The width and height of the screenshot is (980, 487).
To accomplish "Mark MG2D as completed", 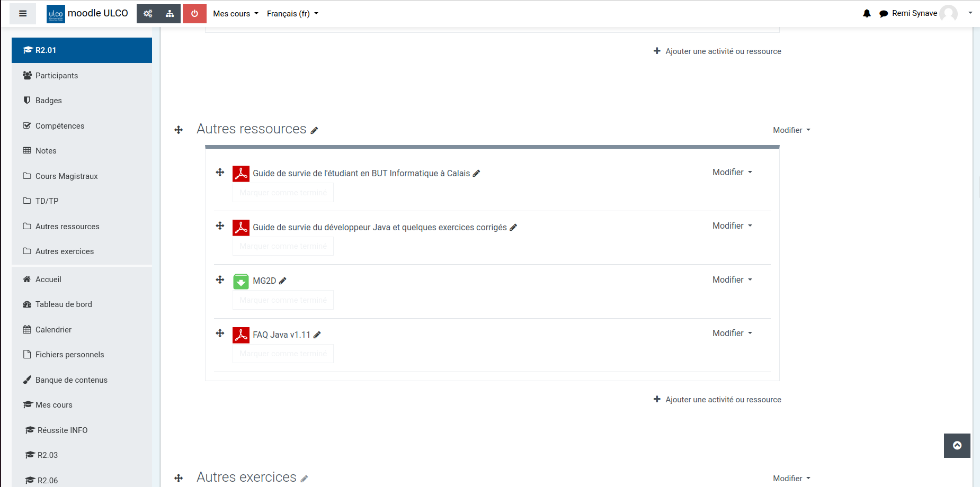I will coord(283,300).
